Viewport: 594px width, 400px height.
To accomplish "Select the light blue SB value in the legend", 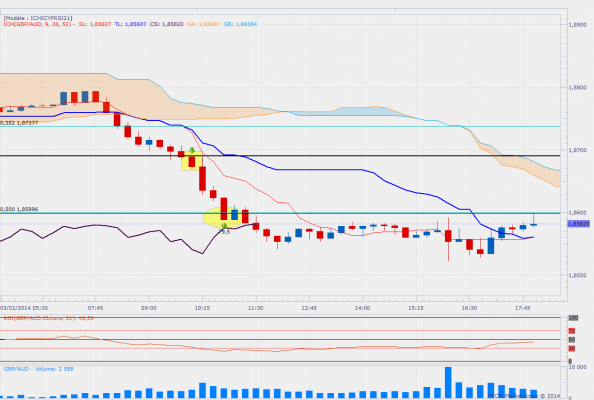I will click(x=240, y=24).
